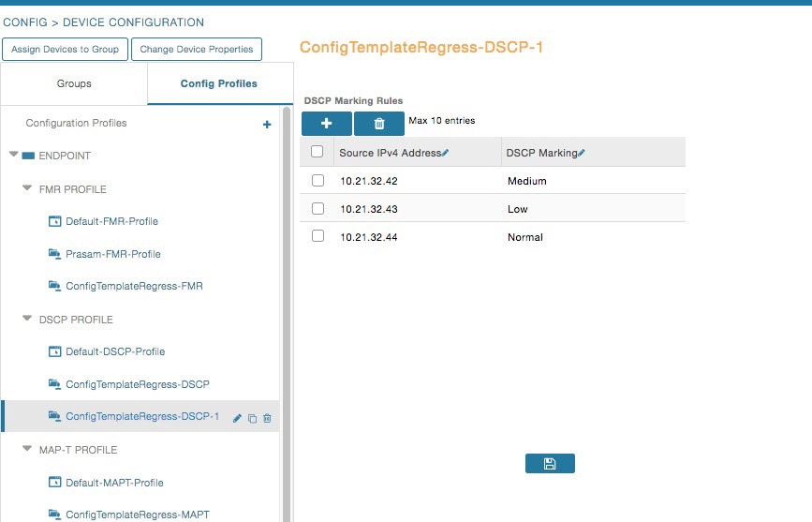Click the ConfigTemplateRegress-DSCP profile icon
Viewport: 812px width, 522px height.
coord(54,384)
